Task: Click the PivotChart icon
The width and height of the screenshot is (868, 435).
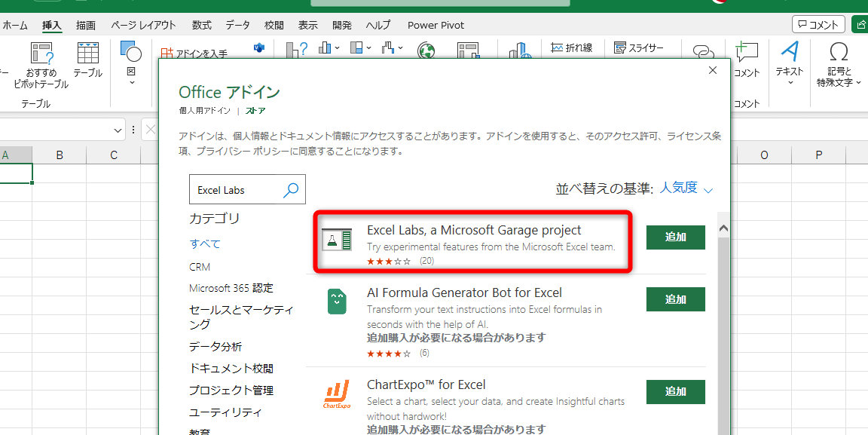Action: [x=468, y=51]
